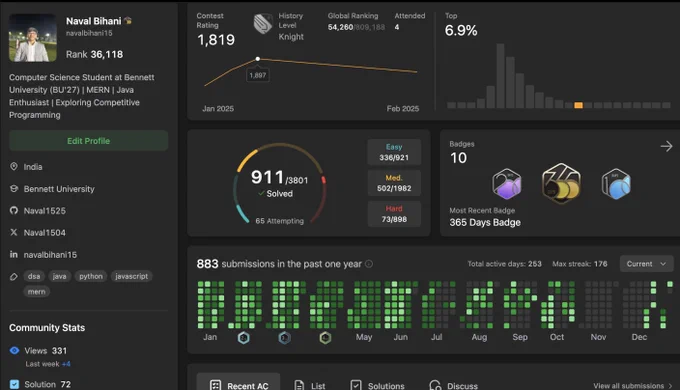Click the purple badge icon in the Badges card
This screenshot has width=680, height=390.
[x=507, y=184]
